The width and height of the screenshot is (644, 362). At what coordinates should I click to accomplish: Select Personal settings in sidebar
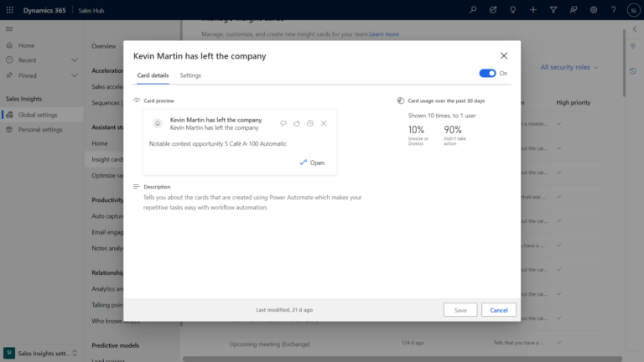coord(40,130)
